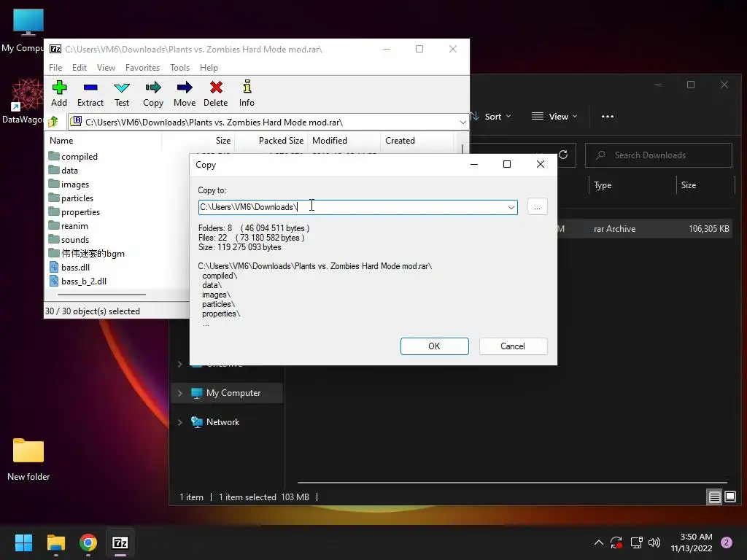
Task: Select the particles folder
Action: 71,198
